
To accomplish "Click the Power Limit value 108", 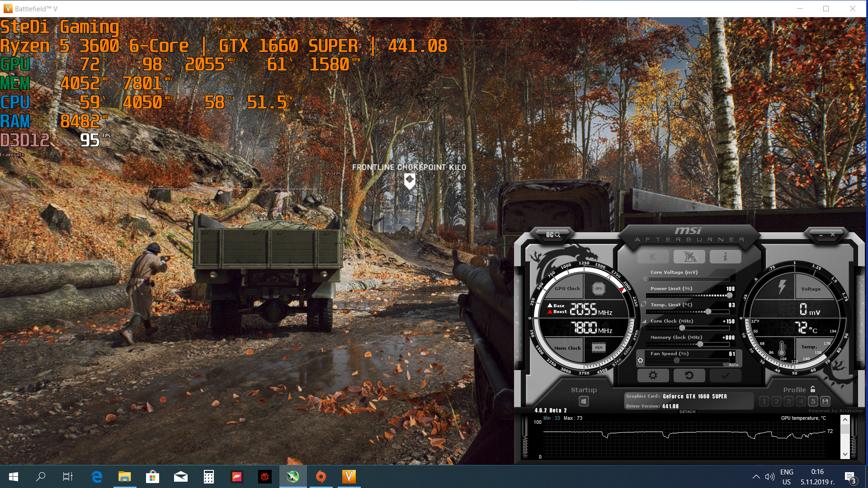I will [731, 289].
